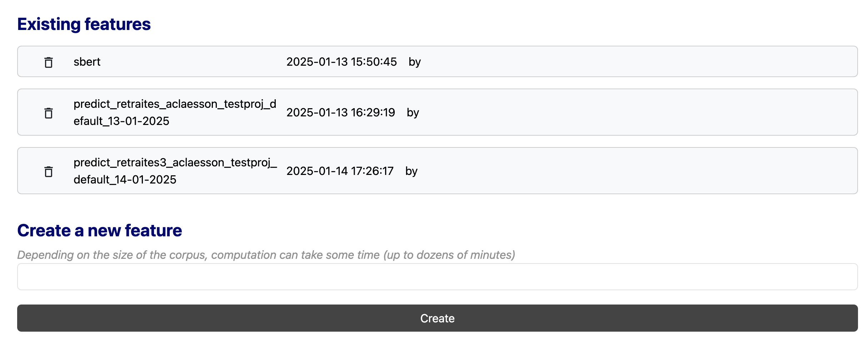The image size is (868, 357).
Task: Click the Create a new feature heading
Action: [x=100, y=230]
